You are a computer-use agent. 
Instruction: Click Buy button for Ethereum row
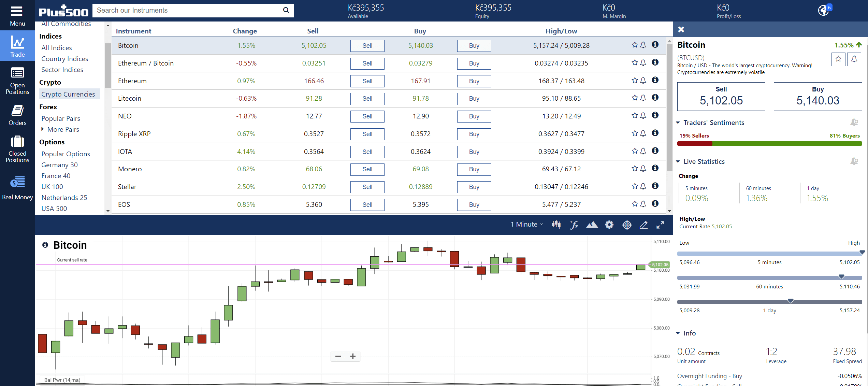pyautogui.click(x=474, y=81)
